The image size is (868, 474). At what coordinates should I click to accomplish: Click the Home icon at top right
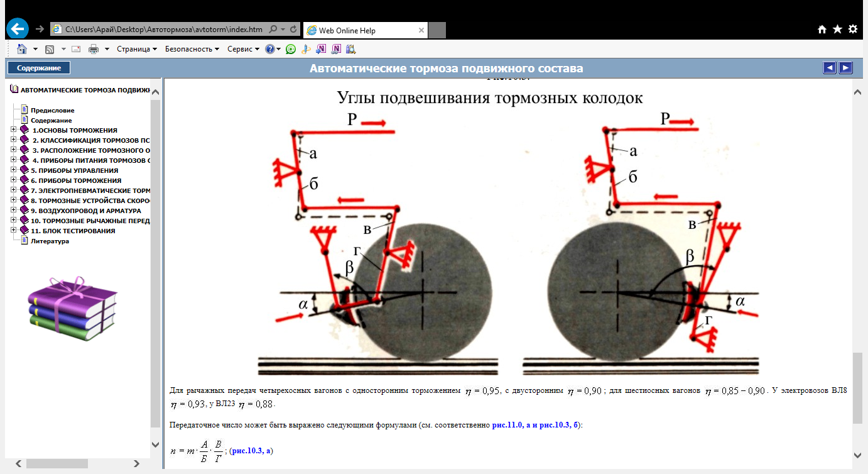coord(822,29)
